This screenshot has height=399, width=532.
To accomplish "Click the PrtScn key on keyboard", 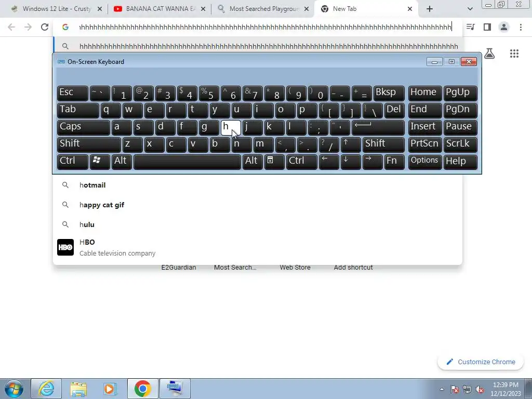I will [425, 144].
